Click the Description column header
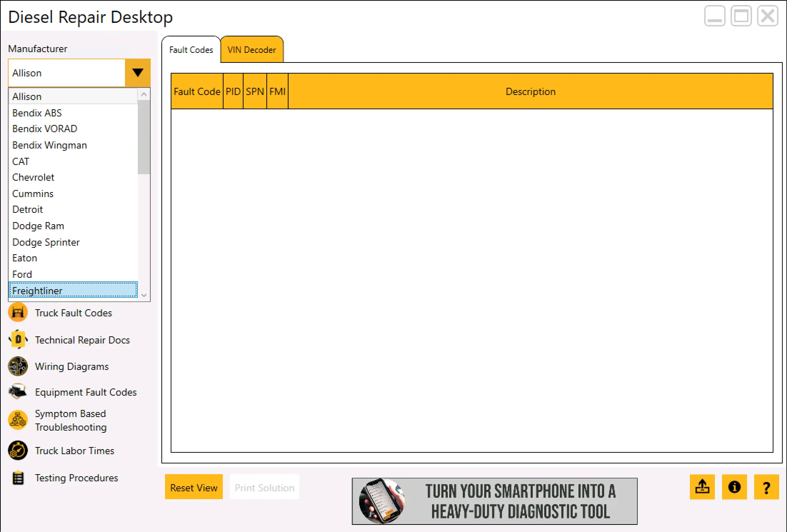This screenshot has width=787, height=532. (530, 91)
